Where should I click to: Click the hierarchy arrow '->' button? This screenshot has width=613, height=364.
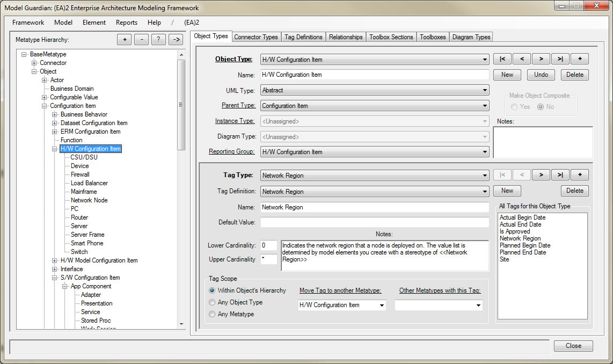point(176,40)
